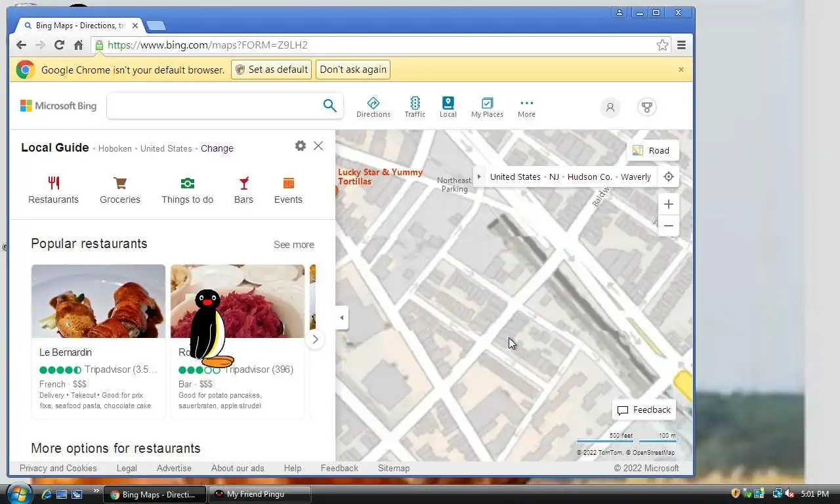Open My Places
This screenshot has height=504, width=840.
click(x=487, y=108)
